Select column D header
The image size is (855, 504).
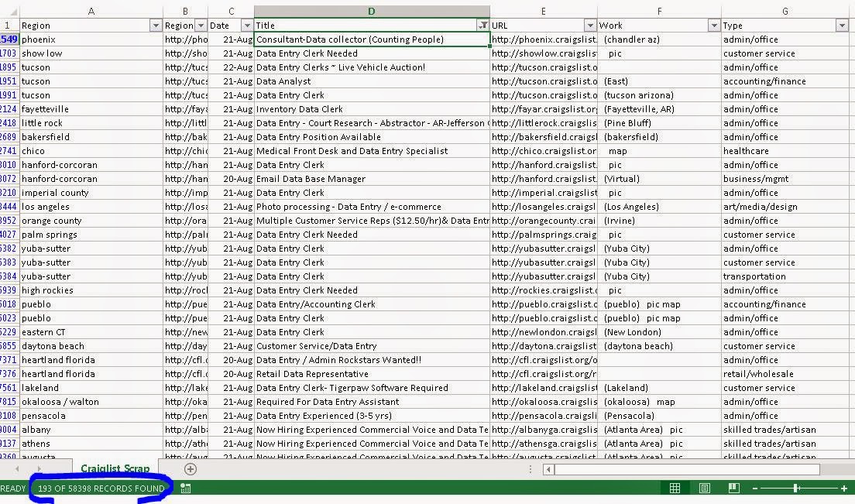click(x=372, y=12)
